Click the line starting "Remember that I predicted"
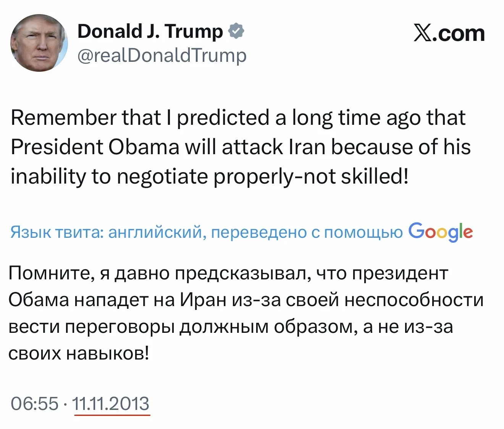504x429 pixels. pos(237,118)
